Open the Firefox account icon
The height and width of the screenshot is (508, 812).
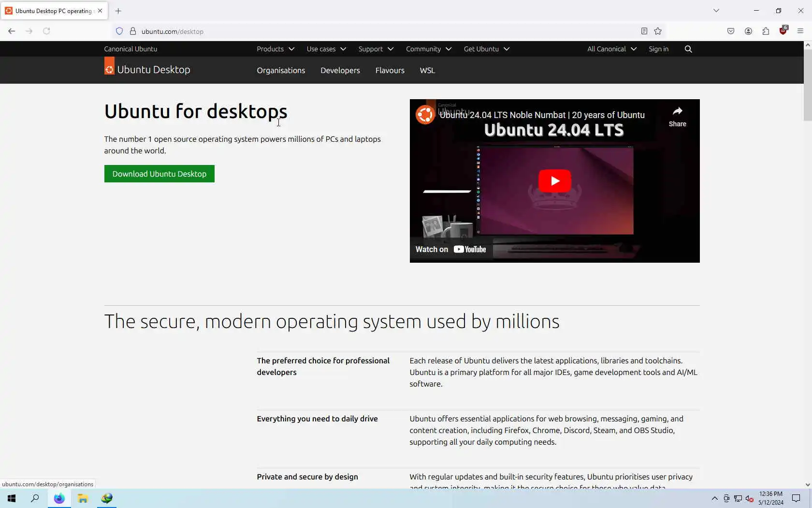pos(748,31)
